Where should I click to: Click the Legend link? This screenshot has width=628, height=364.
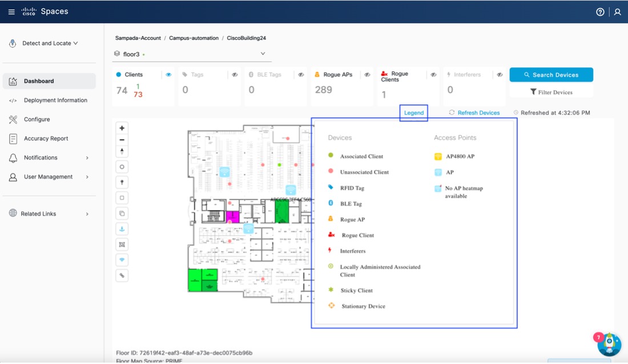(x=414, y=112)
